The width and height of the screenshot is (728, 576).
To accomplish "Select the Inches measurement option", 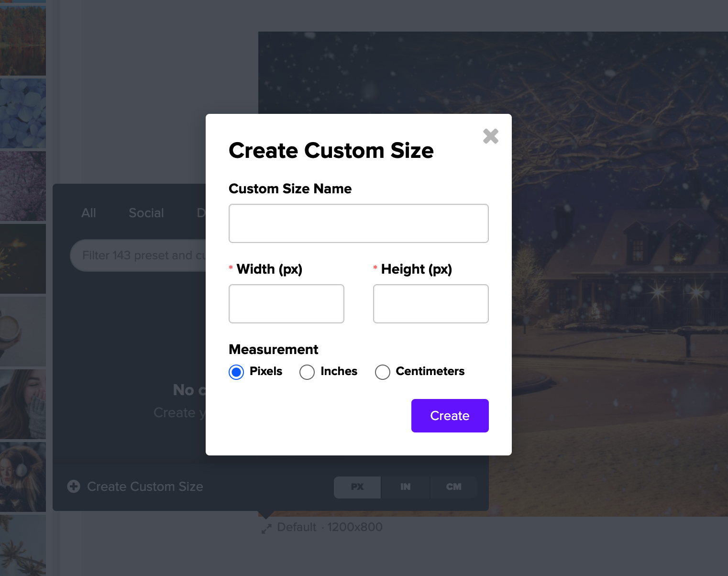I will coord(307,372).
